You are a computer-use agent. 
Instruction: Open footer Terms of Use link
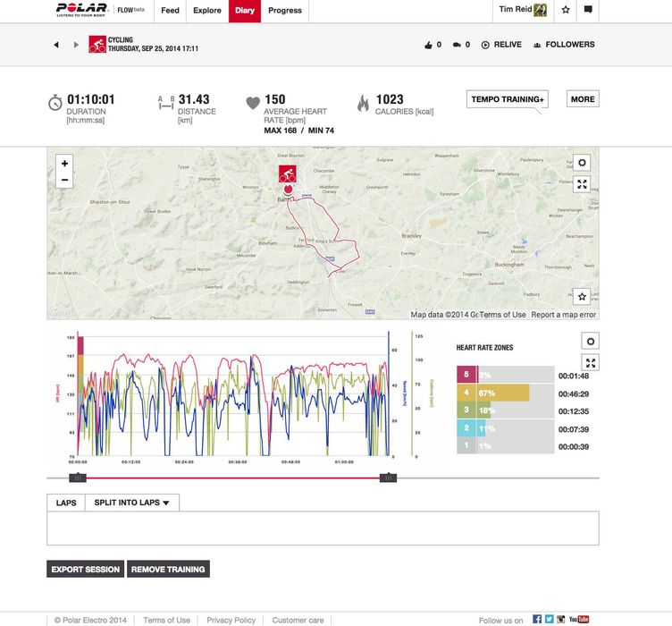pos(166,620)
